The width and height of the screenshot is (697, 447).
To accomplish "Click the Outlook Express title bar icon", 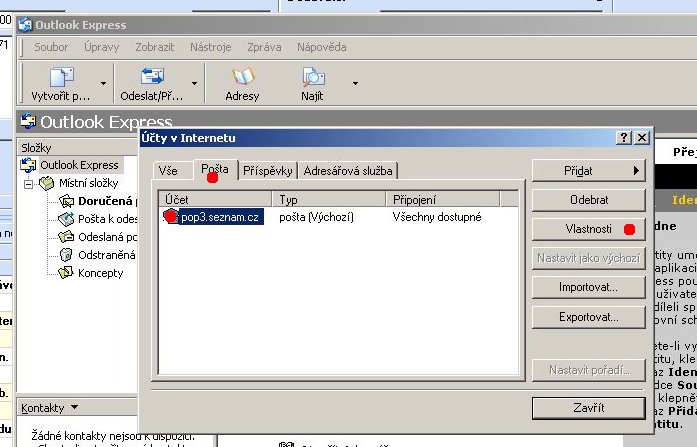I will [x=25, y=25].
